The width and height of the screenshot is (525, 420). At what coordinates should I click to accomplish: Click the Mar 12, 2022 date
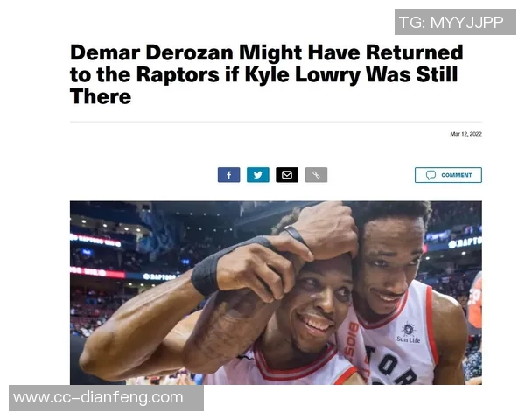(465, 134)
